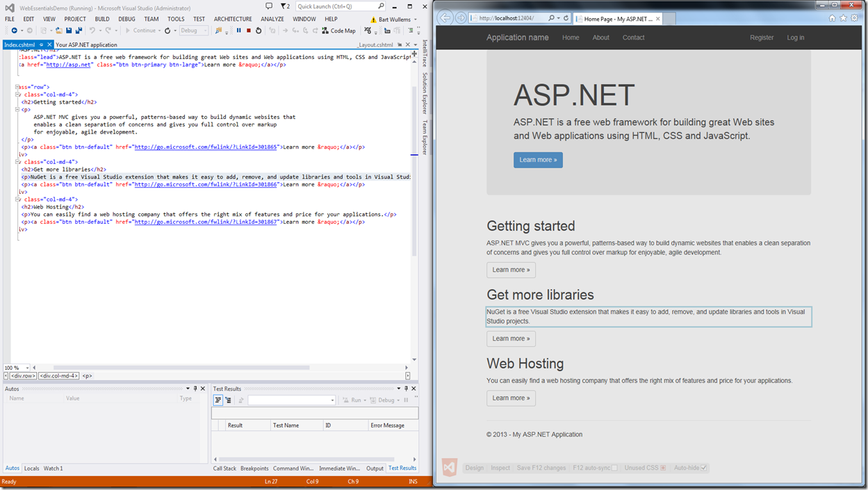This screenshot has height=490, width=868.
Task: Click Learn more under Web Hosting
Action: click(x=511, y=398)
